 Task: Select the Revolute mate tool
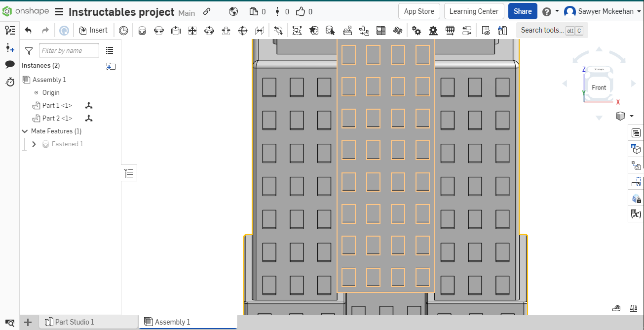[x=159, y=31]
